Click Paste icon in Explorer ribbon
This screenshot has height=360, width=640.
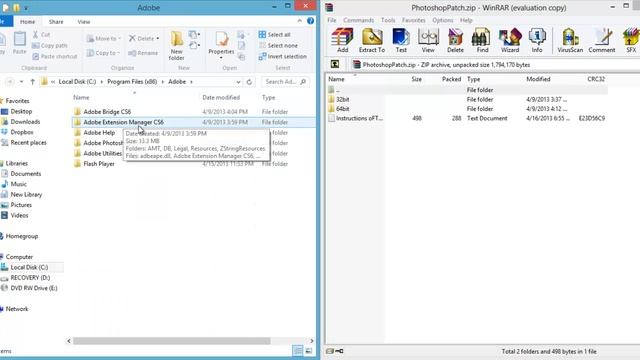[19, 43]
